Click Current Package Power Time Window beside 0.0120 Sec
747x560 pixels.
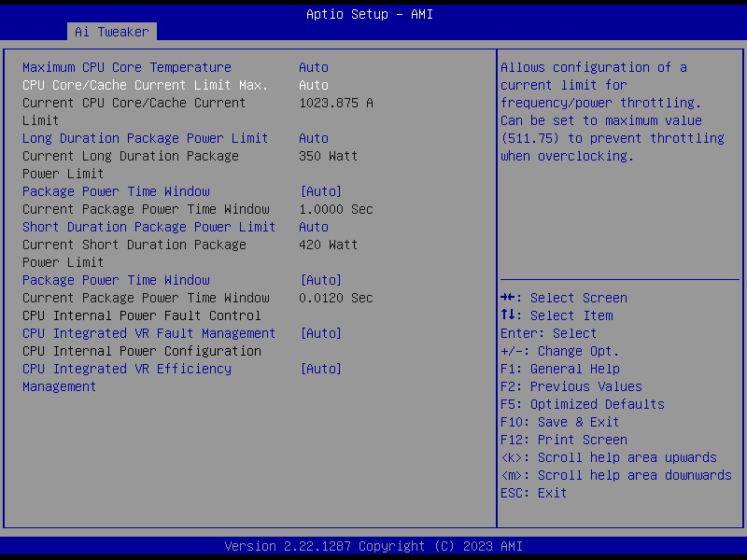[146, 298]
